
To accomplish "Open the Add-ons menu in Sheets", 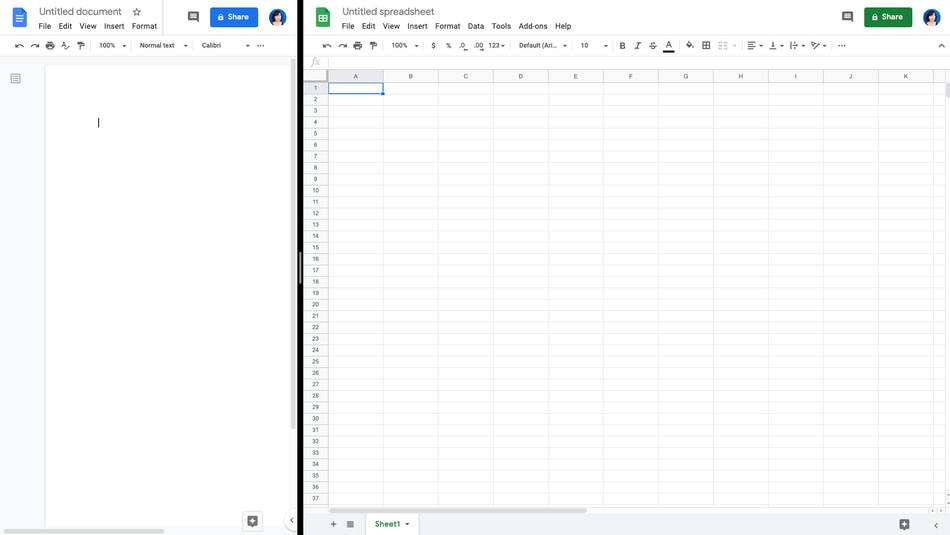I will coord(533,26).
